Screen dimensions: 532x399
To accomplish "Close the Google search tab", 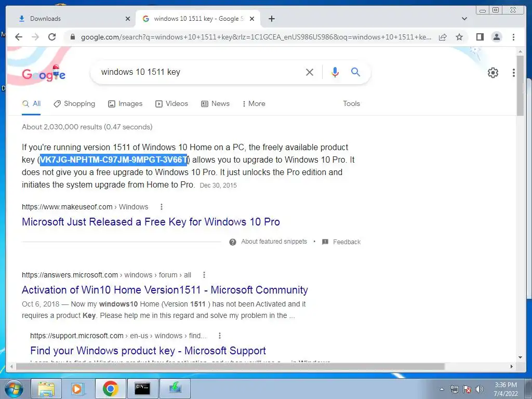I will (x=252, y=19).
